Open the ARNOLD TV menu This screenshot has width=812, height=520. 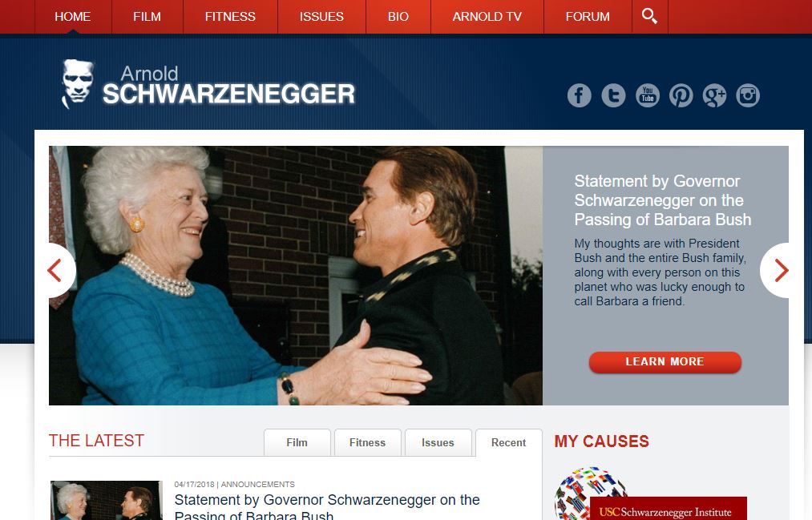[487, 17]
